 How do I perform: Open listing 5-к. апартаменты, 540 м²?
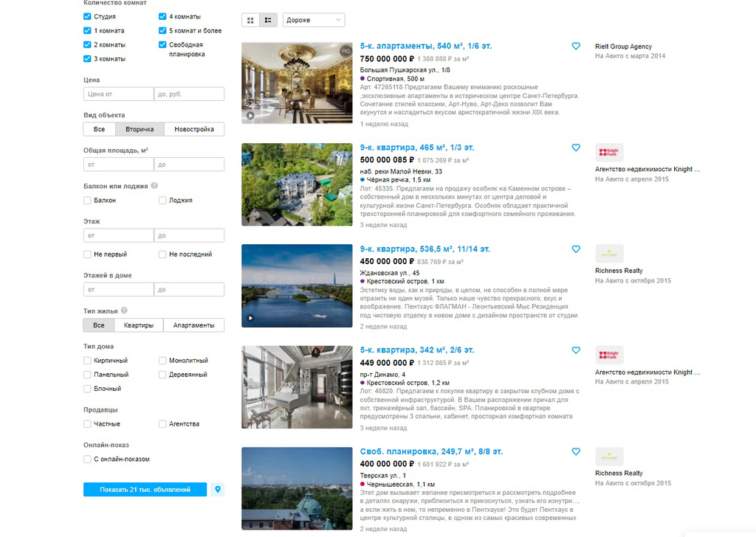point(426,46)
